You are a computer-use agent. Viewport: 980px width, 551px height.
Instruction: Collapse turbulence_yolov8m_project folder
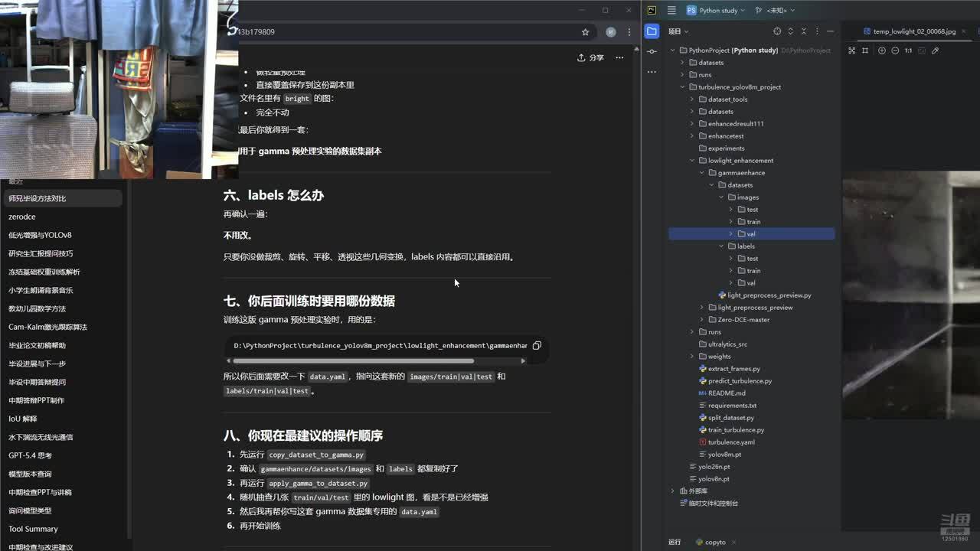(x=682, y=87)
